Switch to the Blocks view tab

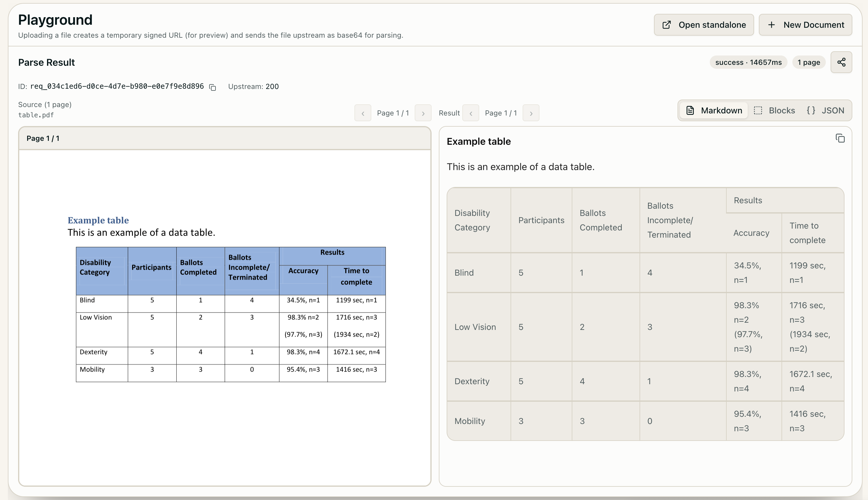click(x=774, y=111)
